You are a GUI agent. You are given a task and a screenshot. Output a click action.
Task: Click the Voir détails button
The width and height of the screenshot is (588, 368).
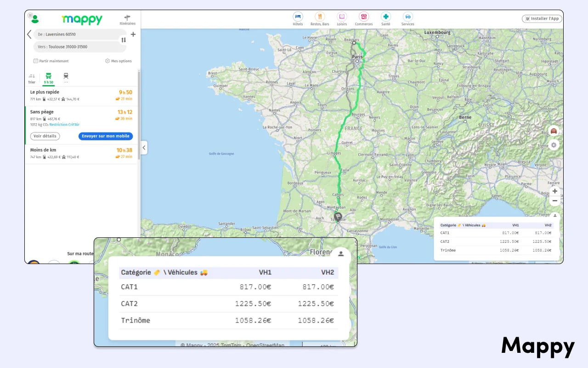coord(45,136)
